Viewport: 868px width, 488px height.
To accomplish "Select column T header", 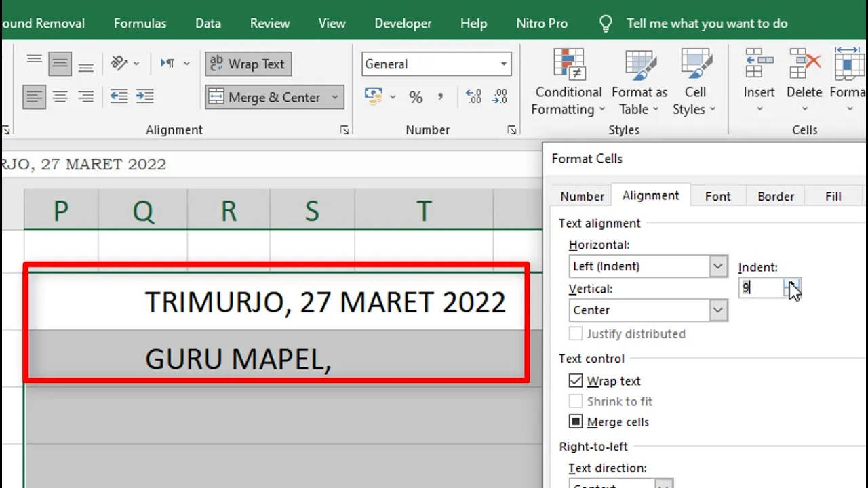I will pyautogui.click(x=424, y=211).
